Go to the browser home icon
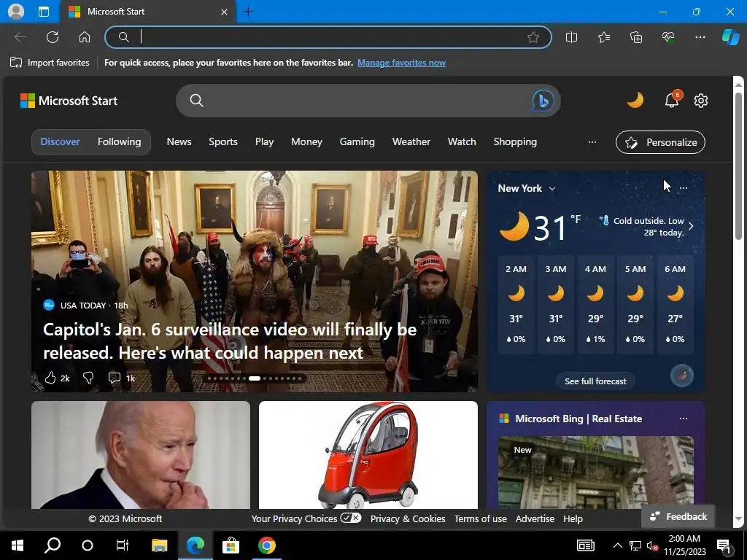Image resolution: width=747 pixels, height=560 pixels. [85, 37]
